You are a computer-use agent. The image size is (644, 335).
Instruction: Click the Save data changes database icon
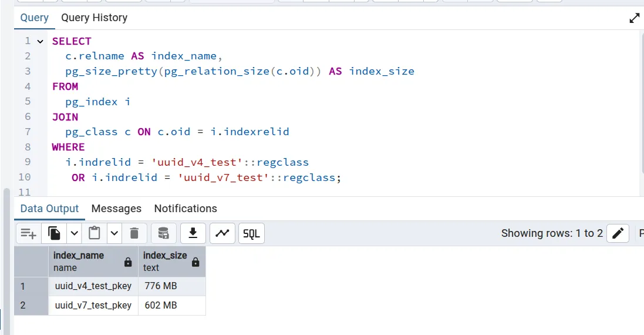click(164, 233)
